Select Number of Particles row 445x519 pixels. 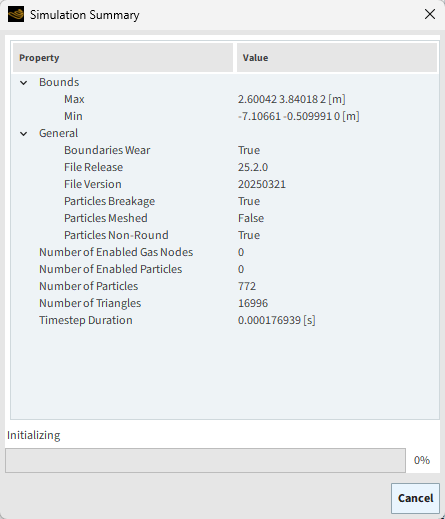(225, 286)
